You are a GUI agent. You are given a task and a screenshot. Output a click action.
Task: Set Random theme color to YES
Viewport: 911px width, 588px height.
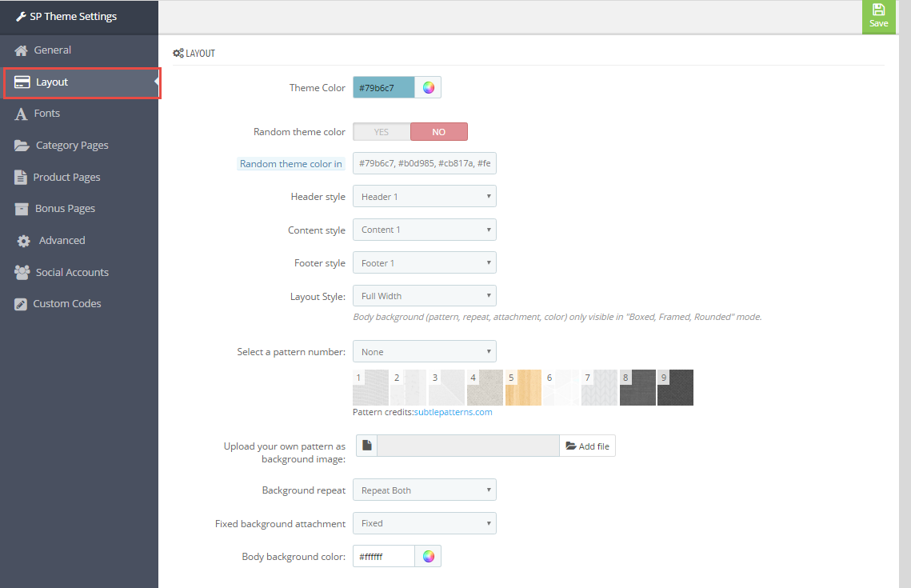tap(382, 132)
